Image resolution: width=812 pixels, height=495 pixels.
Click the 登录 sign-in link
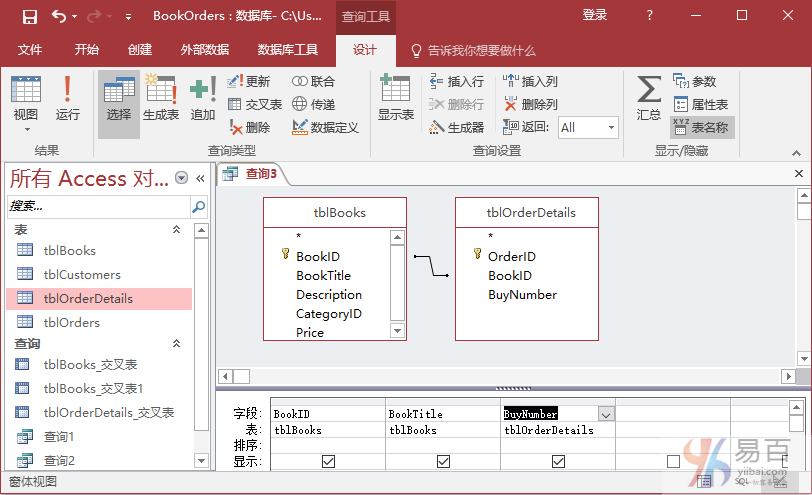coord(595,15)
